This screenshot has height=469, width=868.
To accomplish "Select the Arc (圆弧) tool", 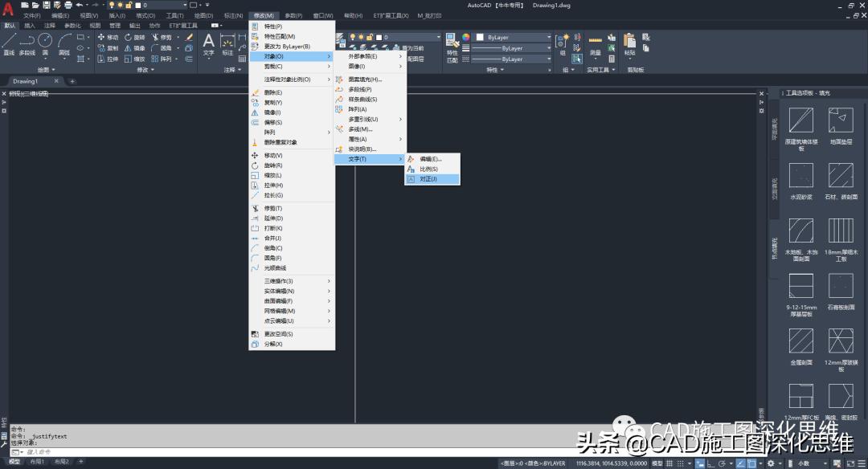I will pos(64,44).
